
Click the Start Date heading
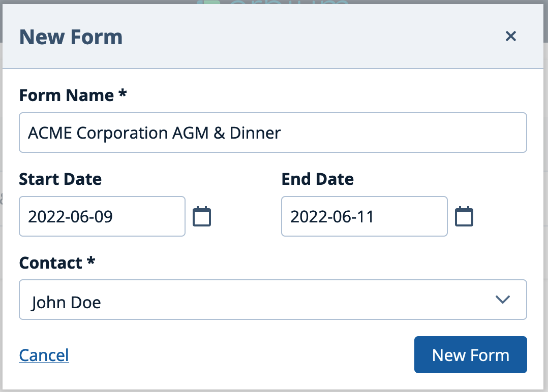(60, 179)
